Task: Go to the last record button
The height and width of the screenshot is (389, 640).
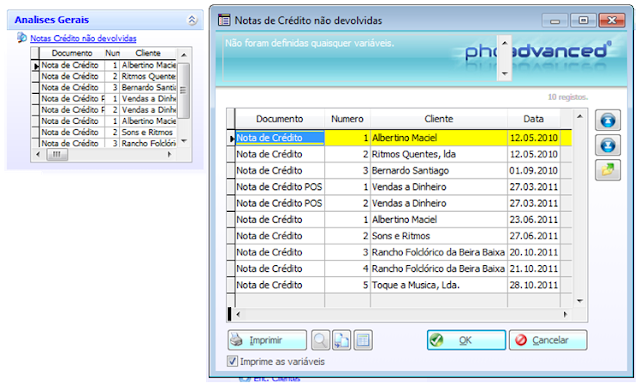Action: click(607, 145)
